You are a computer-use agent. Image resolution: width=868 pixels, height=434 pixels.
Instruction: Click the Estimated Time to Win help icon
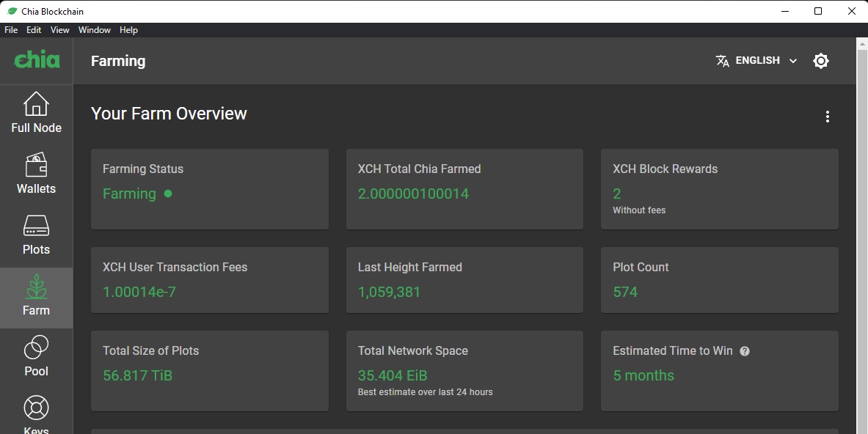point(745,351)
